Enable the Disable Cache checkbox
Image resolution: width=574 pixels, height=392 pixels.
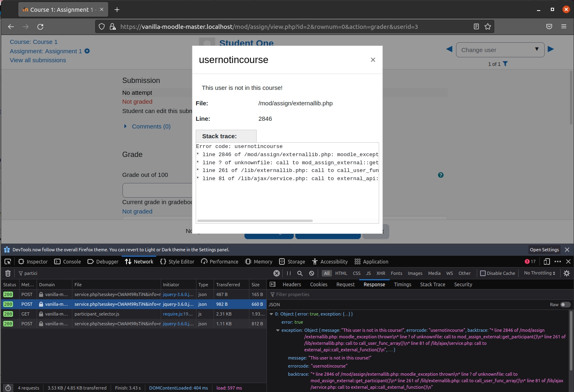(483, 273)
